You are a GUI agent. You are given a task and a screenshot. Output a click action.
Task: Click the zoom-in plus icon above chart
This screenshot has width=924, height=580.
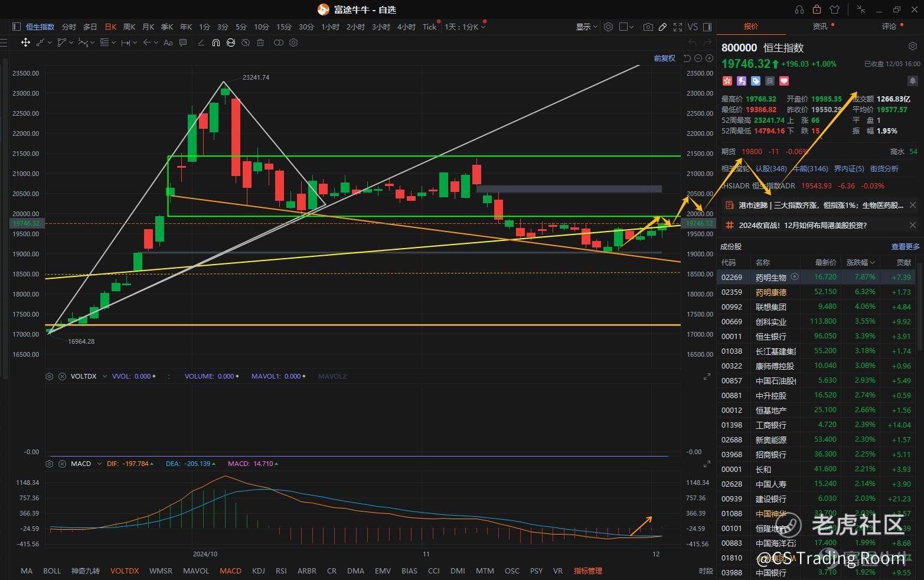[709, 58]
